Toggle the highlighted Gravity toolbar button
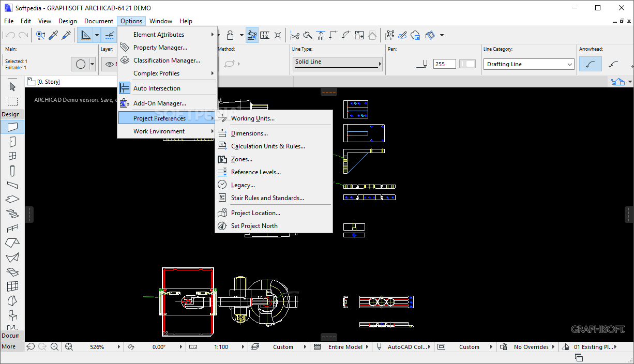Screen dimensions: 634x364 tap(252, 35)
